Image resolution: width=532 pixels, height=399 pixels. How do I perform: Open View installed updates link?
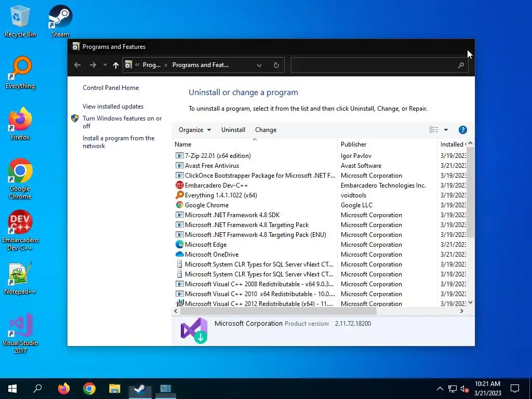pyautogui.click(x=113, y=107)
